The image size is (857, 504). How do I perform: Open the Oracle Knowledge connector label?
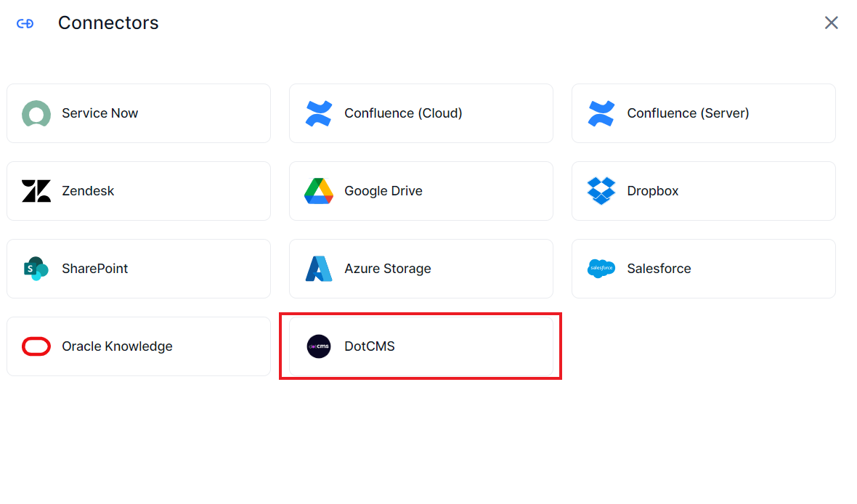pos(117,346)
